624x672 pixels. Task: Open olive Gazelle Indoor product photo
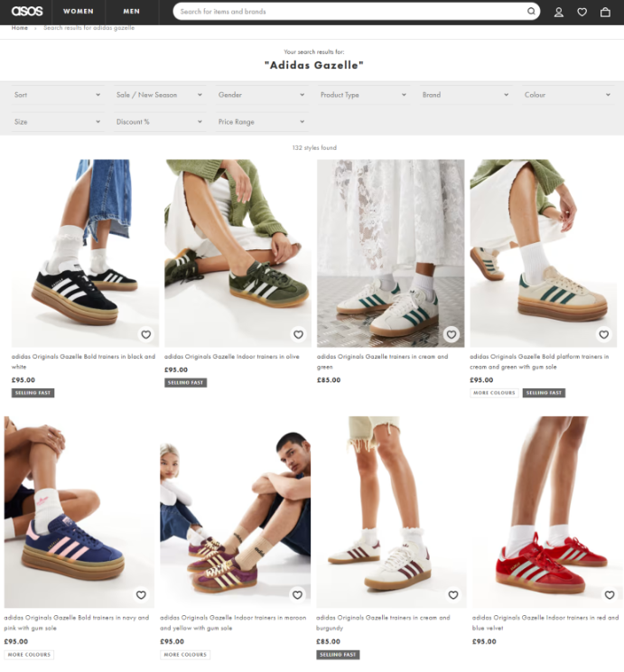pyautogui.click(x=237, y=253)
